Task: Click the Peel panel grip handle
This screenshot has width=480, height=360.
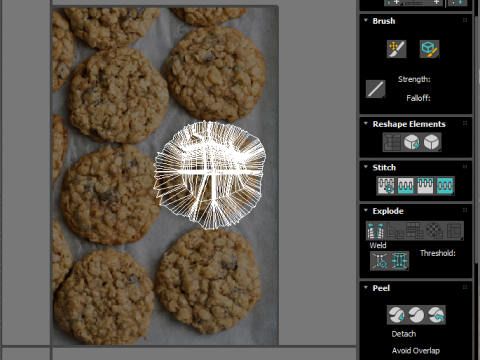Action: point(465,287)
